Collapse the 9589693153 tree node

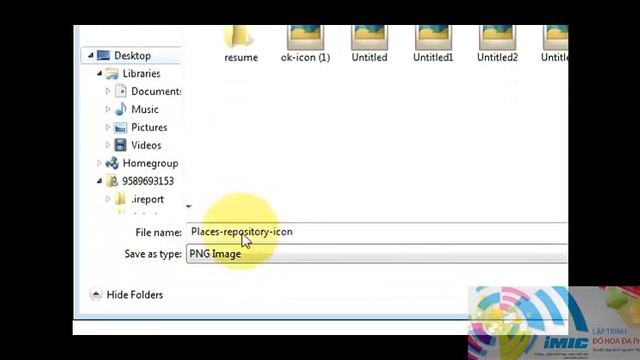pos(99,181)
